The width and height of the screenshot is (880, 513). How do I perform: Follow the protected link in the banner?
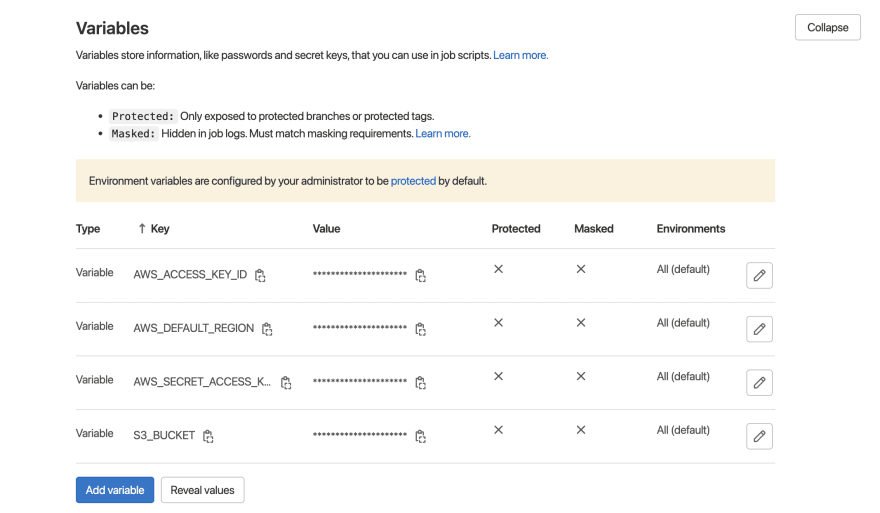click(x=413, y=181)
